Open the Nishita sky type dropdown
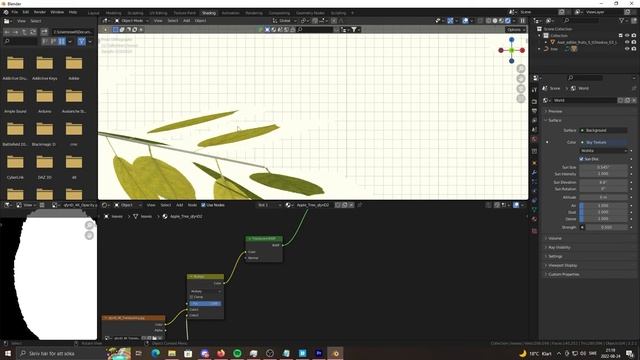Screen dimensions: 640x360 point(603,151)
